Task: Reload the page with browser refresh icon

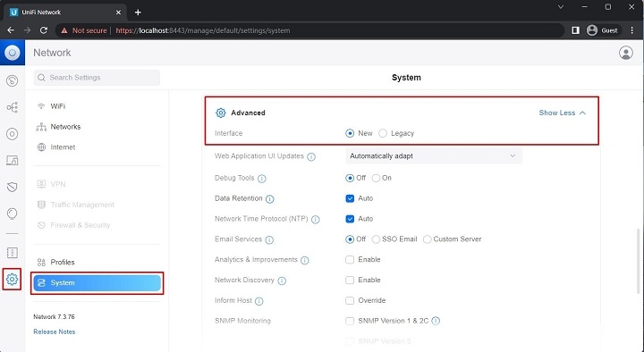Action: point(44,30)
